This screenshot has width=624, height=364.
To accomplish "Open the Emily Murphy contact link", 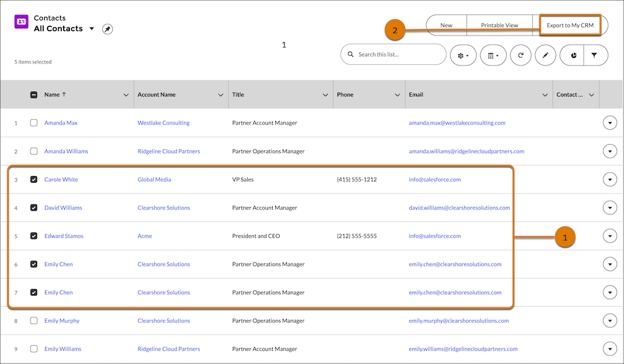I will pyautogui.click(x=62, y=320).
